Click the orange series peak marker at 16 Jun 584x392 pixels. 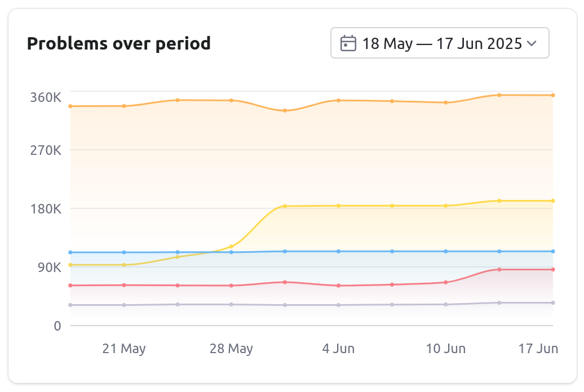click(x=499, y=95)
